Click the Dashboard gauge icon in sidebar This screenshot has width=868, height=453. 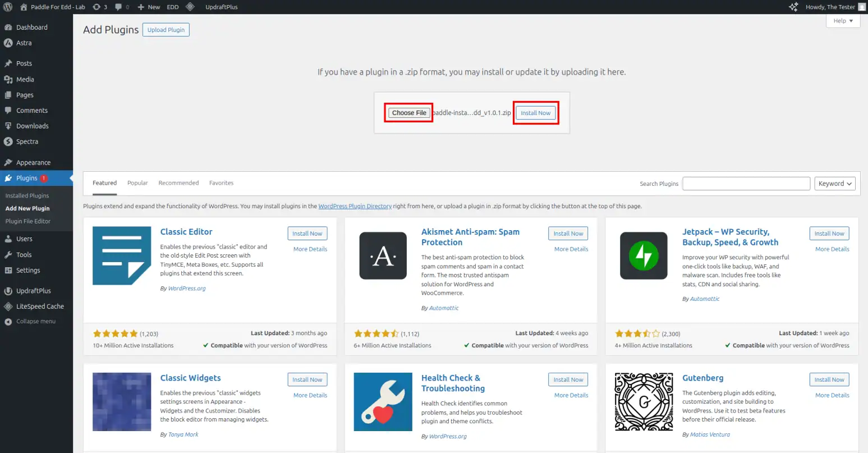pos(8,27)
